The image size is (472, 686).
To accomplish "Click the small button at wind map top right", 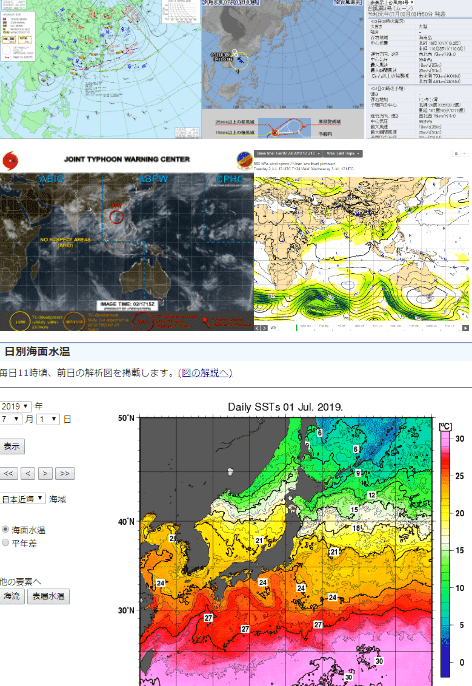I will coord(456,154).
